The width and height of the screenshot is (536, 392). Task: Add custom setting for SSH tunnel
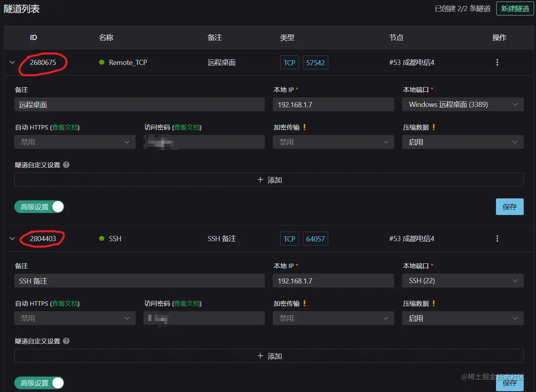(269, 356)
